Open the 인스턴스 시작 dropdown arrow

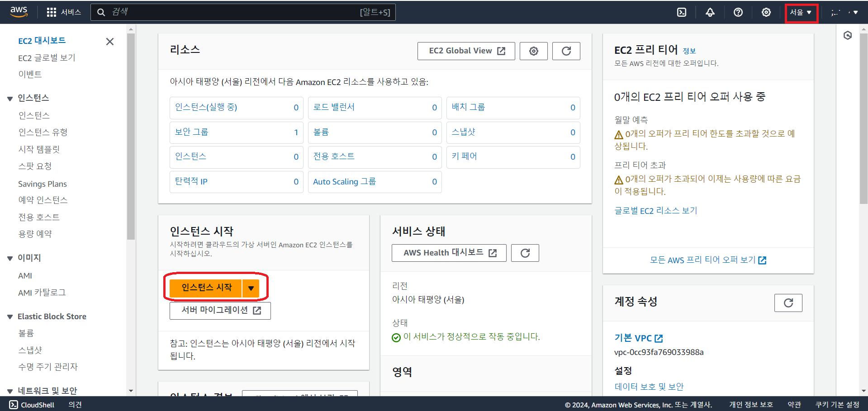tap(251, 288)
